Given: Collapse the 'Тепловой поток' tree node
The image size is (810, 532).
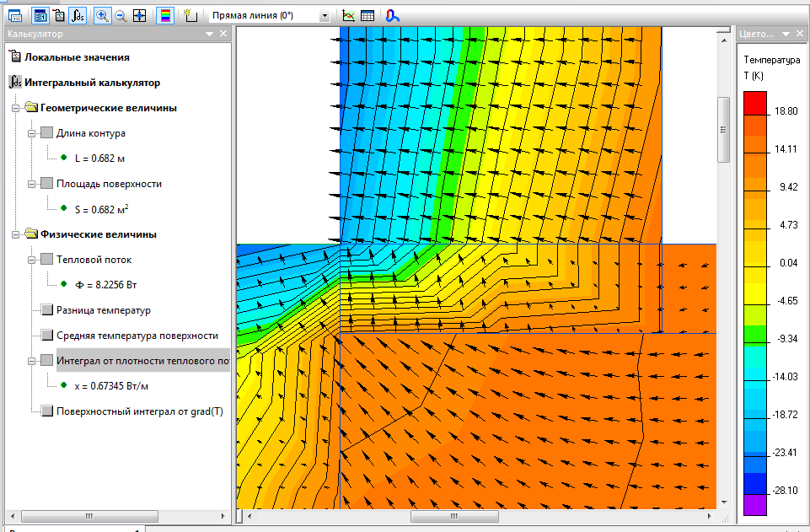Looking at the screenshot, I should (32, 260).
